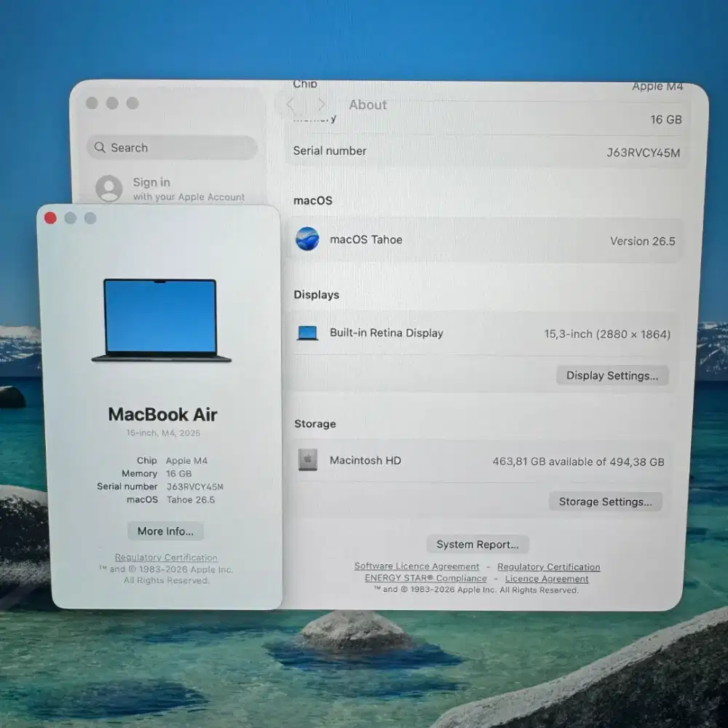
Task: Click the search magnifier icon in sidebar
Action: tap(100, 147)
